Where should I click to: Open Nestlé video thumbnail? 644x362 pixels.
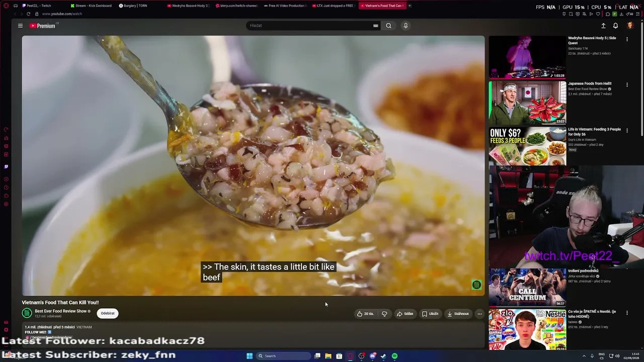coord(527,329)
